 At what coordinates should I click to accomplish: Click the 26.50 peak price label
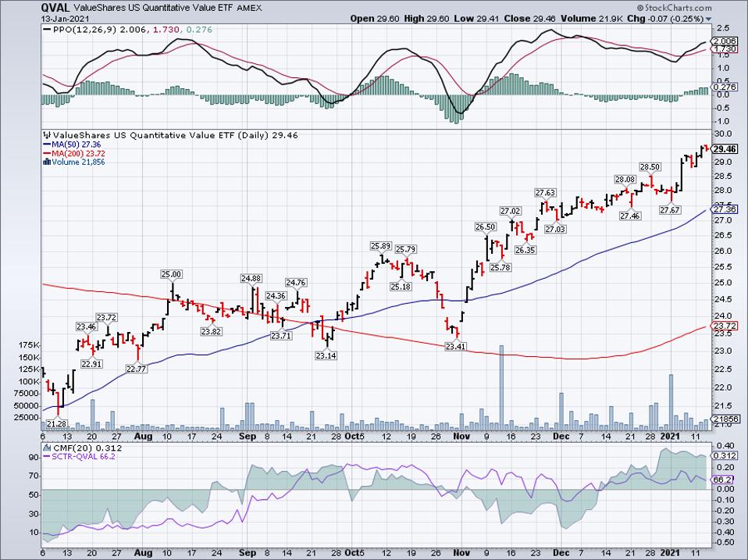click(x=485, y=227)
